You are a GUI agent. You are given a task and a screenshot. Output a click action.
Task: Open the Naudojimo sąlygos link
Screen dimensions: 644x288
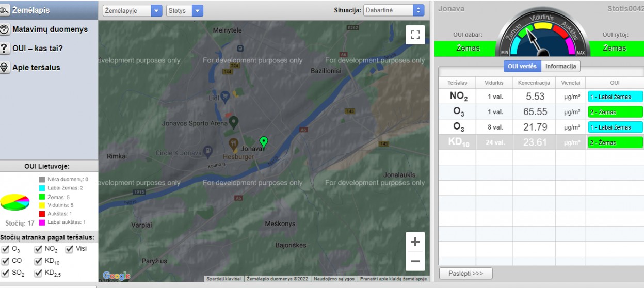point(334,279)
